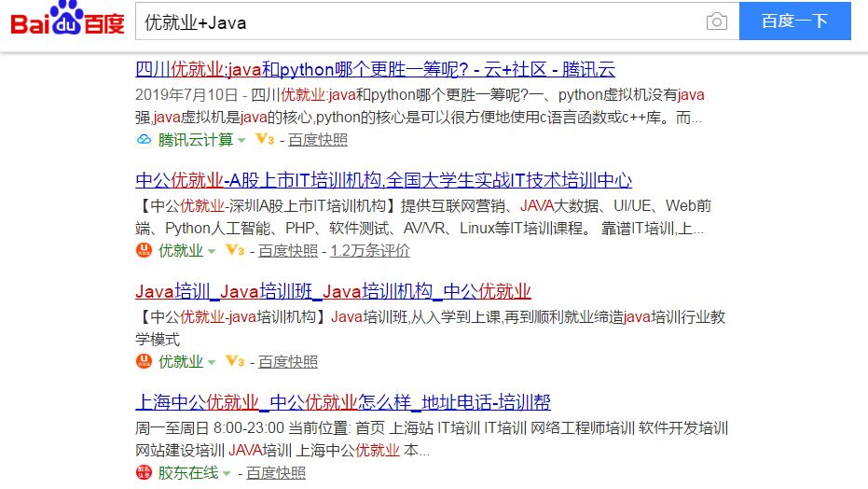Click the 胶东在线 source name

188,472
